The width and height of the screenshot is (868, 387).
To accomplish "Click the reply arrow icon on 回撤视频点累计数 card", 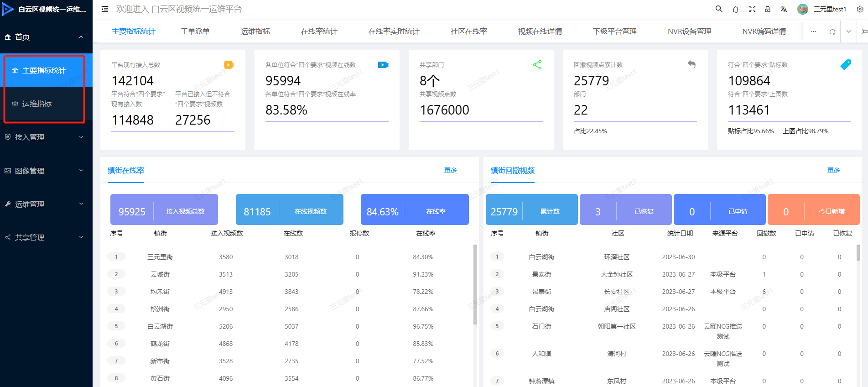I will coord(691,64).
